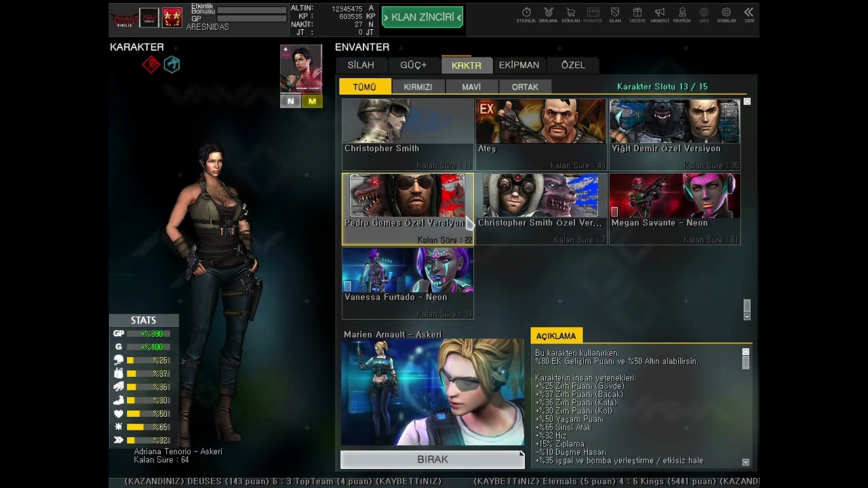The width and height of the screenshot is (868, 488).
Task: Click the description box up arrow
Action: pos(746,352)
